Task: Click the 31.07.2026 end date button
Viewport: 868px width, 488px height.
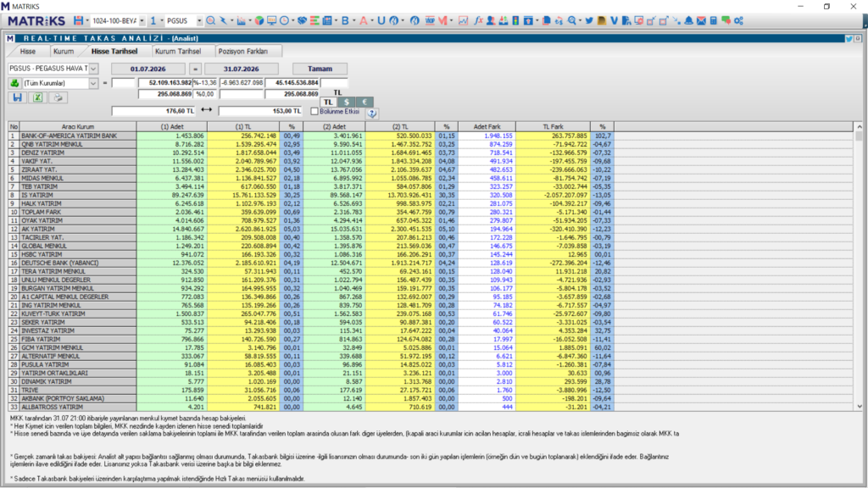Action: 242,69
